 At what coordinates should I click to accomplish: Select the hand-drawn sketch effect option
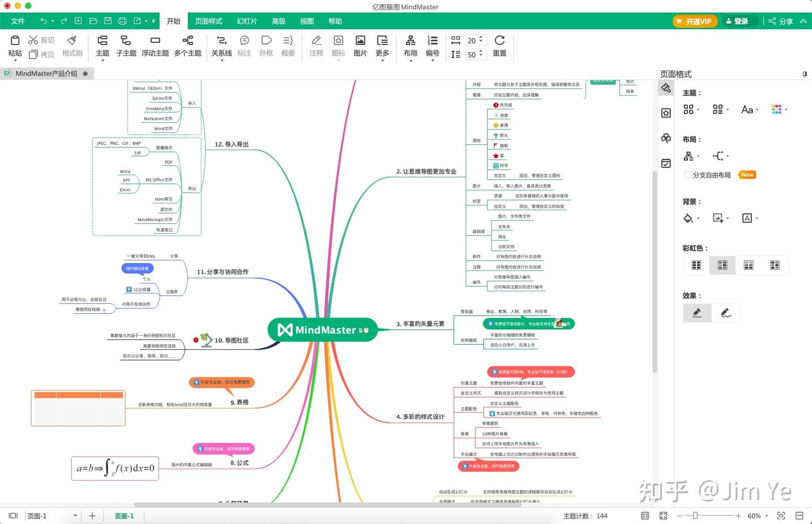tap(726, 313)
